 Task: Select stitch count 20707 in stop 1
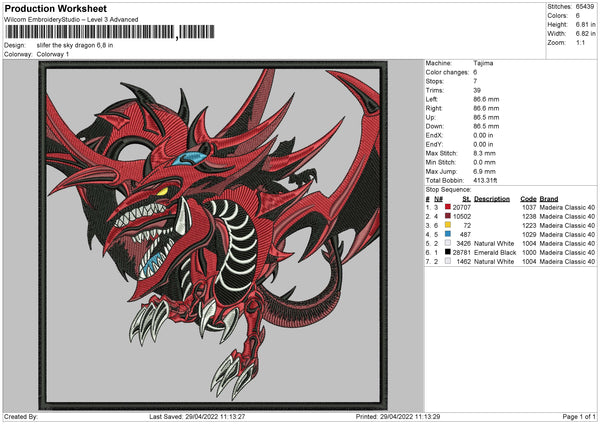tap(461, 207)
